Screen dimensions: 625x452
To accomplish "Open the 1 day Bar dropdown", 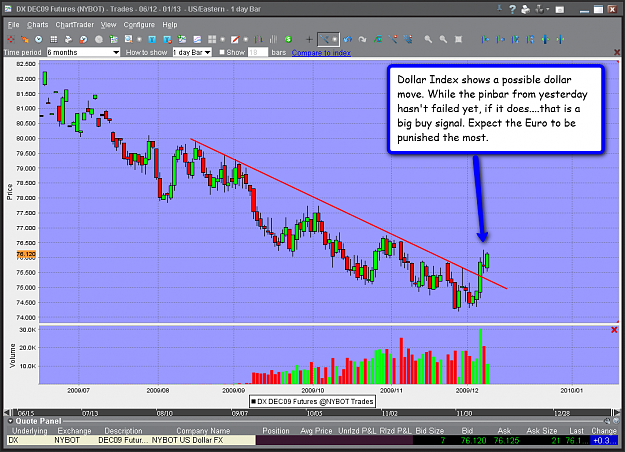I will click(192, 52).
